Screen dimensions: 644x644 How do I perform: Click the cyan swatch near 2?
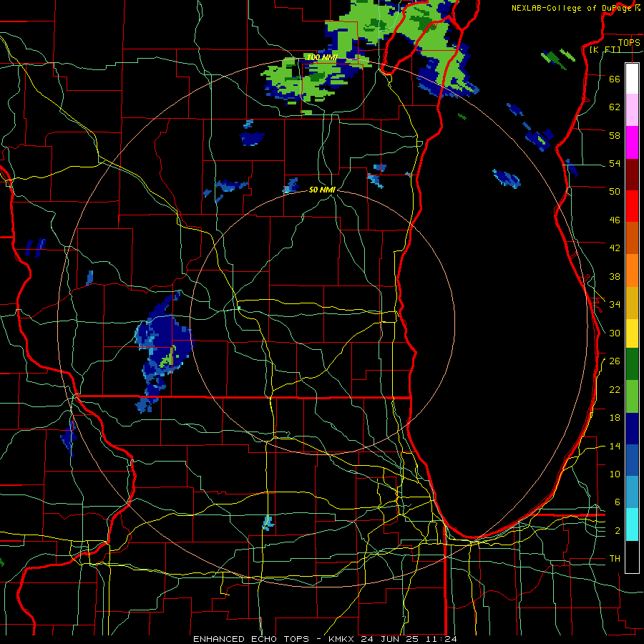[x=632, y=525]
